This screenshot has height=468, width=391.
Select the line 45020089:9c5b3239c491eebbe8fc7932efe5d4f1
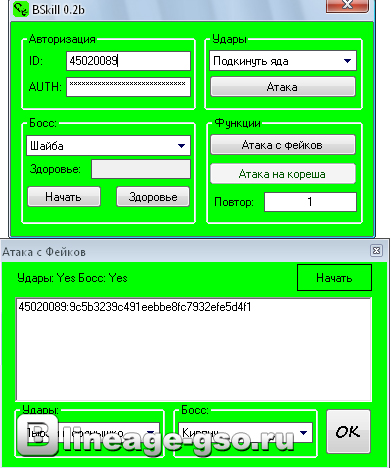pos(135,307)
